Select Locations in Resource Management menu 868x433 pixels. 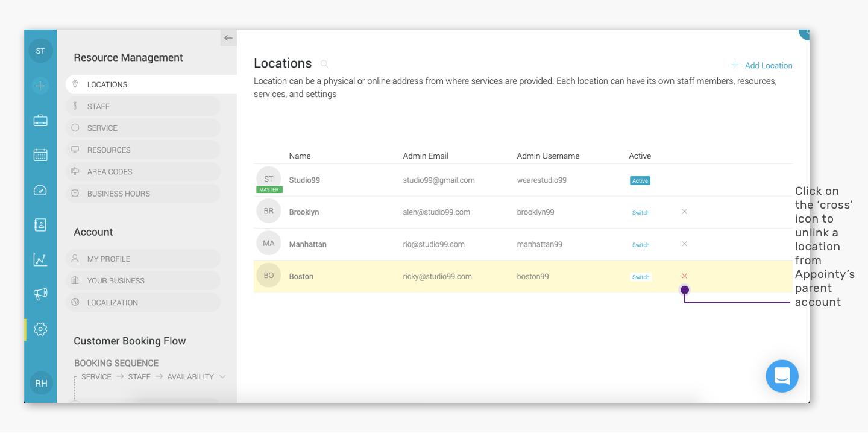point(151,84)
